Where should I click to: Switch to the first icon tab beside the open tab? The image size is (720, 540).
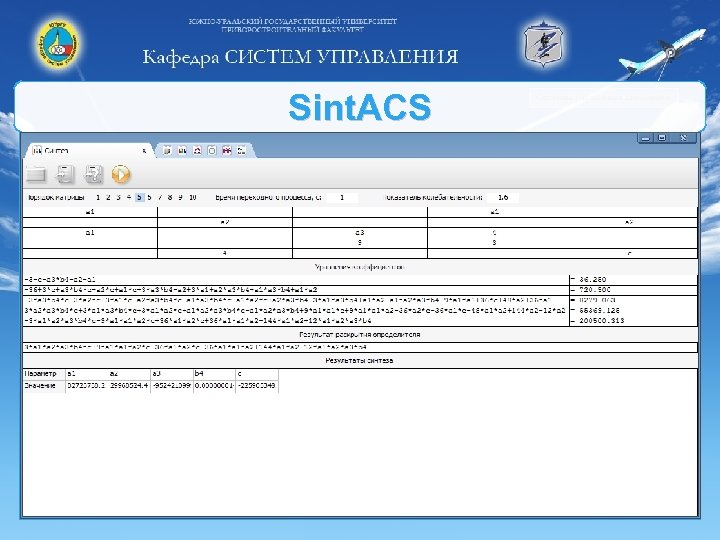click(x=167, y=151)
